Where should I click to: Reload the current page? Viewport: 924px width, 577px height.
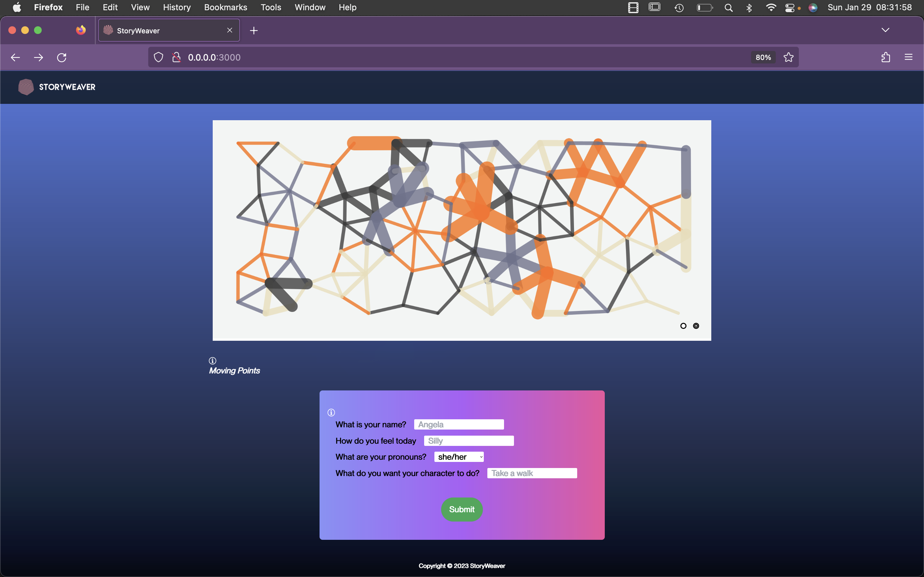click(62, 58)
